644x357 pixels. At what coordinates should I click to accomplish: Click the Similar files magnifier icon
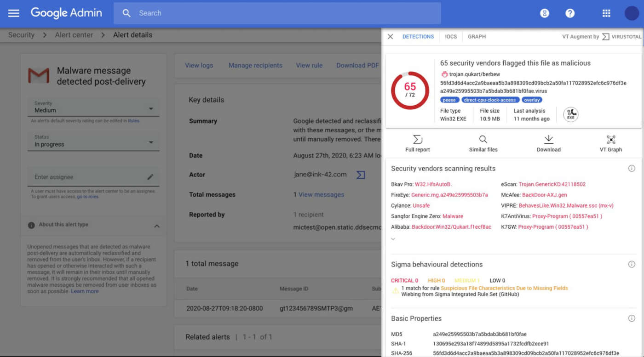[x=483, y=140]
